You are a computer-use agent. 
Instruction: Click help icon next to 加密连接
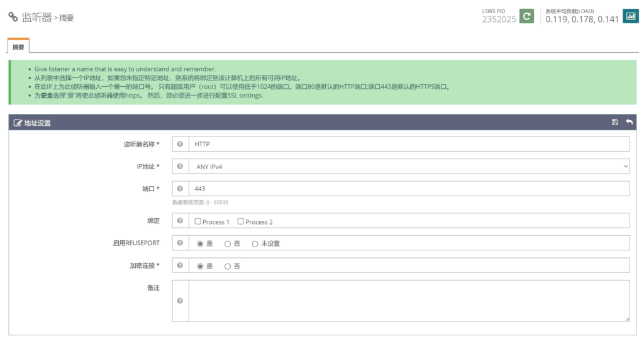point(180,266)
